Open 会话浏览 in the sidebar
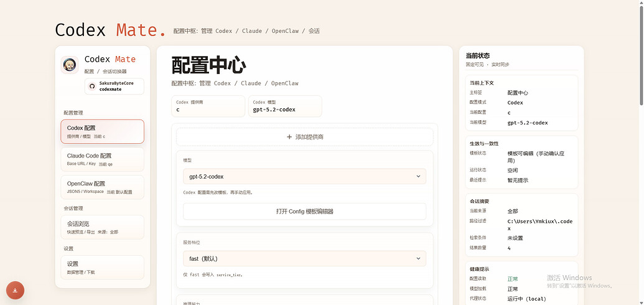 (x=102, y=227)
